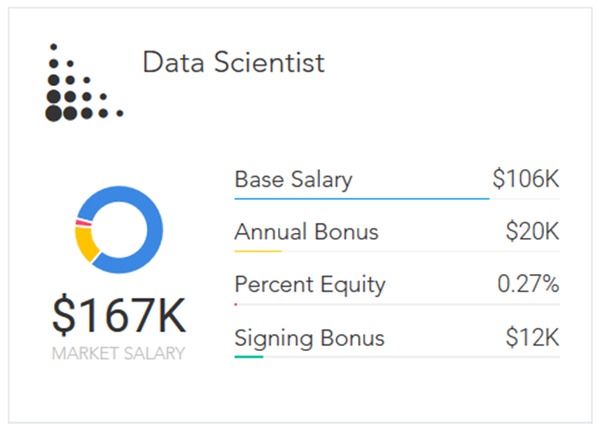Image resolution: width=600 pixels, height=424 pixels.
Task: Click the Data Scientist title
Action: point(233,62)
